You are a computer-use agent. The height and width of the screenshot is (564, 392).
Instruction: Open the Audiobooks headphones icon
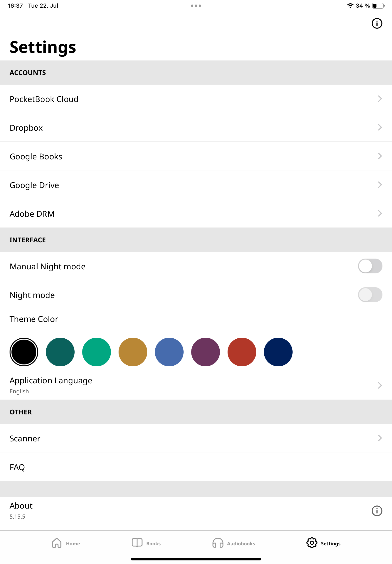click(218, 543)
